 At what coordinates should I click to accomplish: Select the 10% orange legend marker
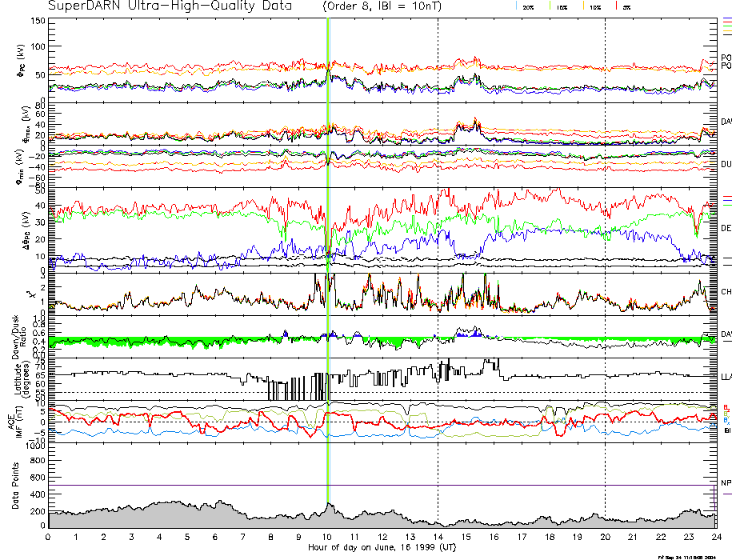click(x=585, y=6)
